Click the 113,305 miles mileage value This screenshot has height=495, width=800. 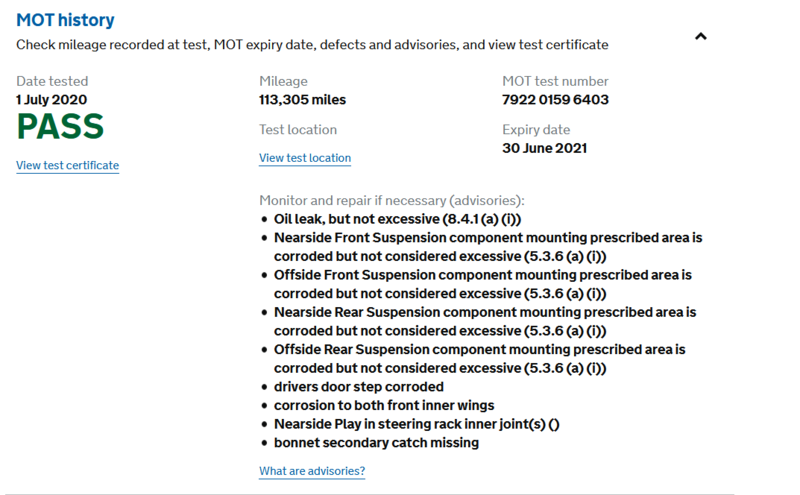302,100
